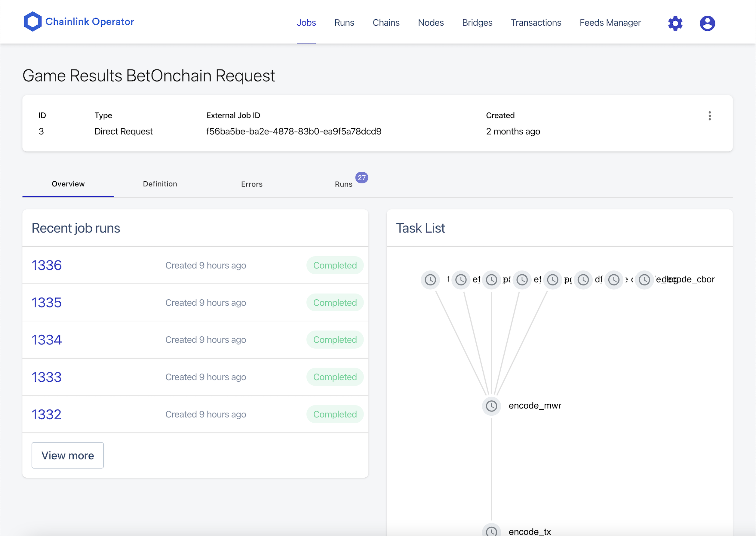Screen dimensions: 756x536
Task: Open Feeds Manager in top navigation
Action: tap(610, 23)
